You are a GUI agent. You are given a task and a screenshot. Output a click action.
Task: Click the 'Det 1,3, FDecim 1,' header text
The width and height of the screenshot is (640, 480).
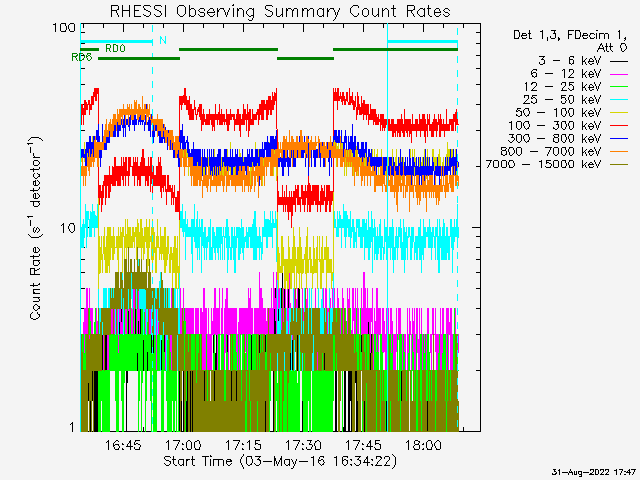570,36
